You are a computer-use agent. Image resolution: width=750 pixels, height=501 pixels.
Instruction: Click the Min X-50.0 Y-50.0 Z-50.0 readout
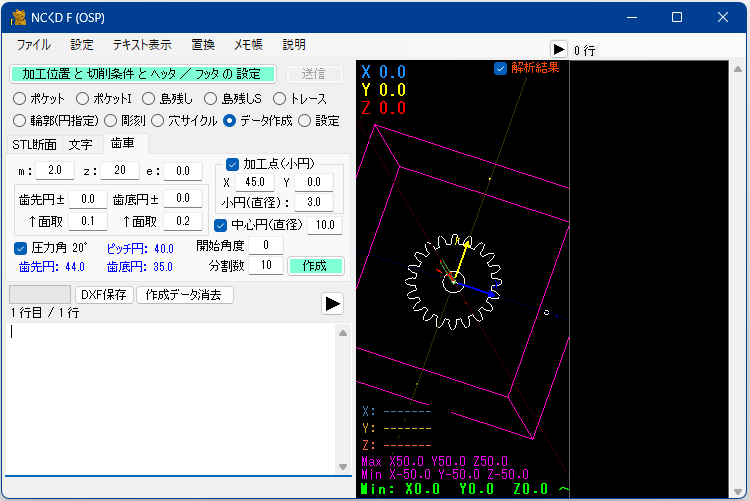(445, 474)
